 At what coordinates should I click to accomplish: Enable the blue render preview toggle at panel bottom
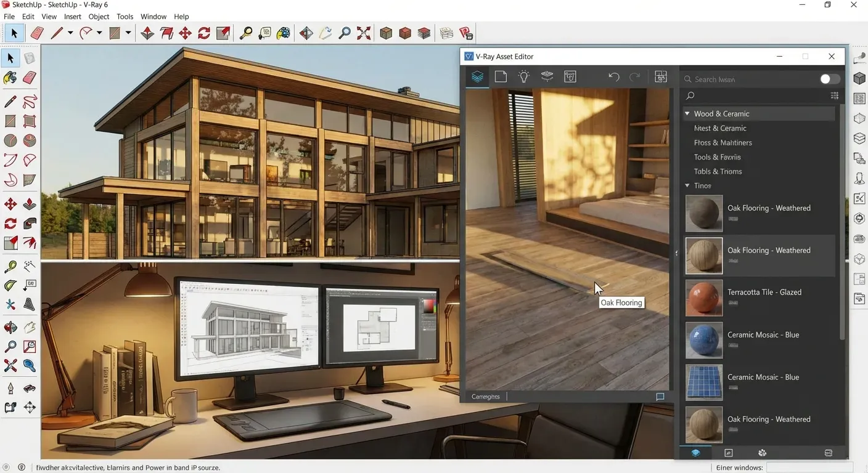pos(695,453)
